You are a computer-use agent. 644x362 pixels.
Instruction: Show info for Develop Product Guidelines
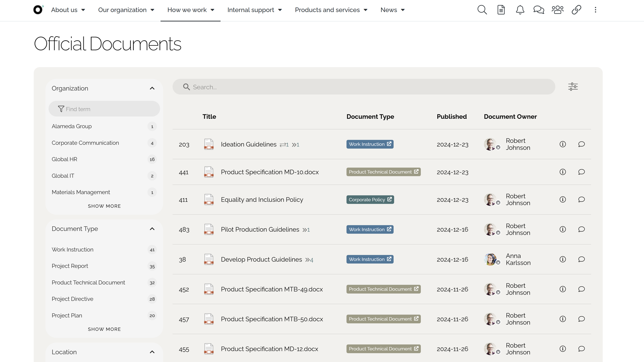563,259
